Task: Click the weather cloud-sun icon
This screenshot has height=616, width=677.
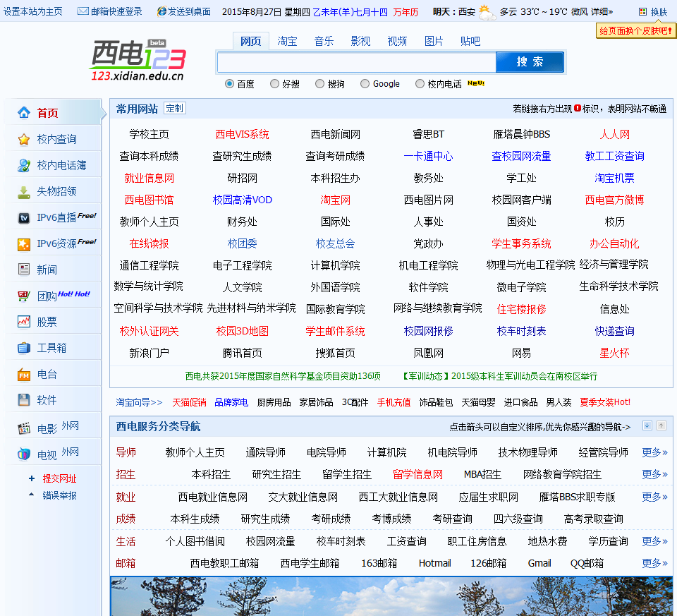Action: [487, 13]
